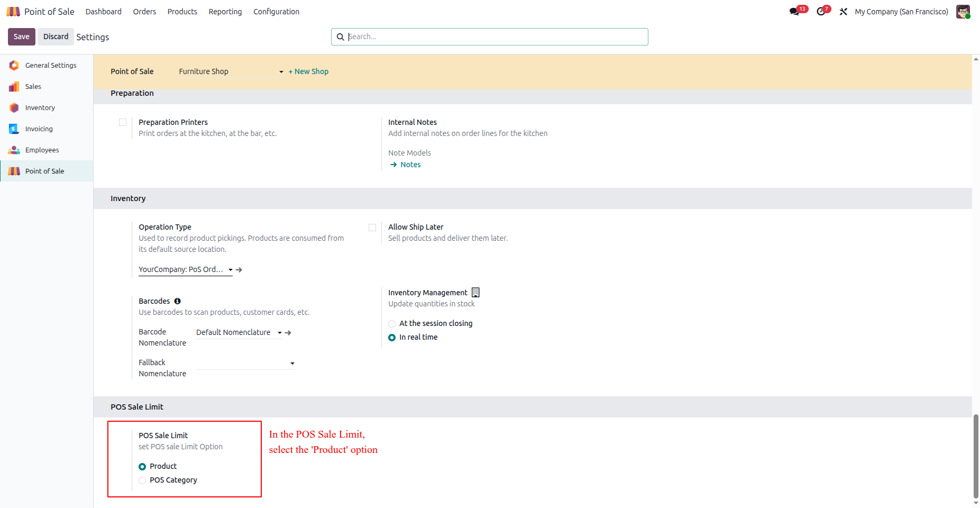Screen dimensions: 980x508
Task: Open the Dashboard menu
Action: [104, 12]
